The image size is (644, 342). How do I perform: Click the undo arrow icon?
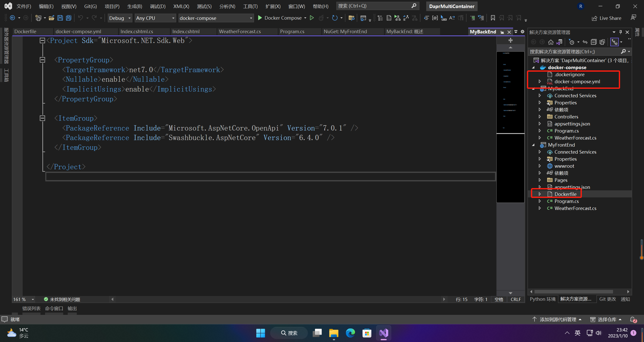81,18
